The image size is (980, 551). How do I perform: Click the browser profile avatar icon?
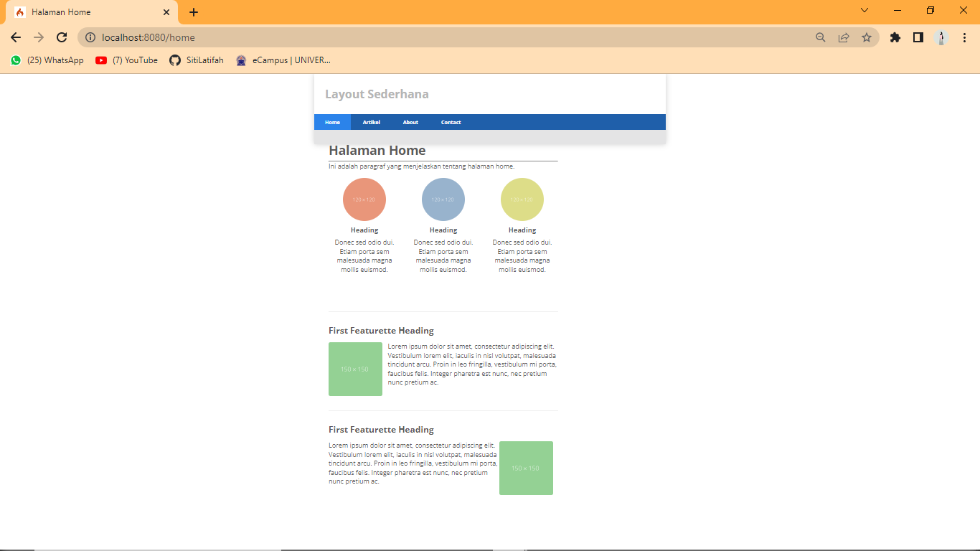pyautogui.click(x=941, y=37)
